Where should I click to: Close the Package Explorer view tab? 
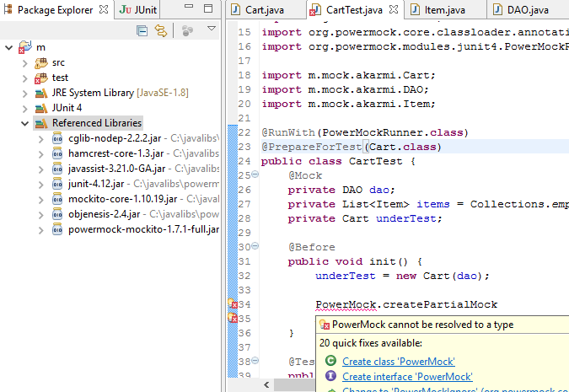[x=104, y=9]
